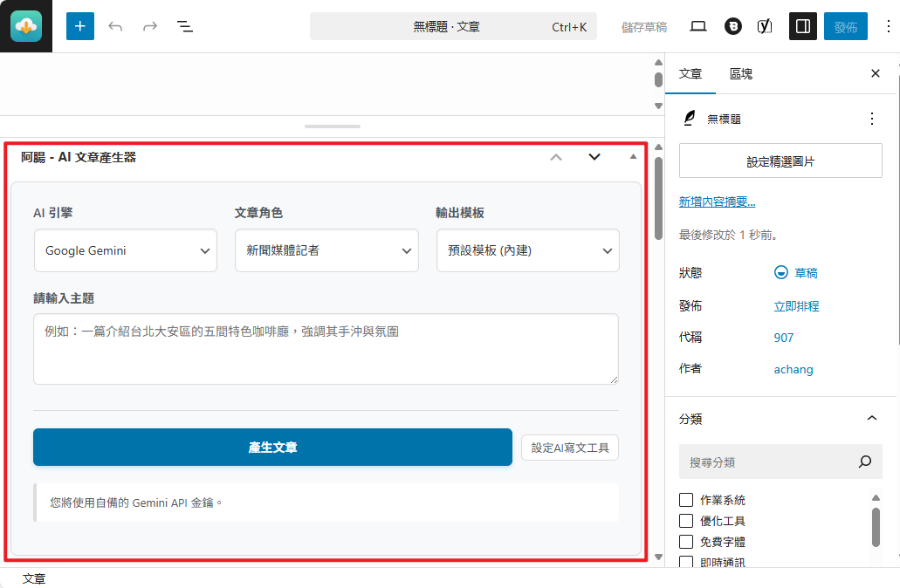Select the 文章 tab in sidebar
Screen dimensions: 900x588
690,74
